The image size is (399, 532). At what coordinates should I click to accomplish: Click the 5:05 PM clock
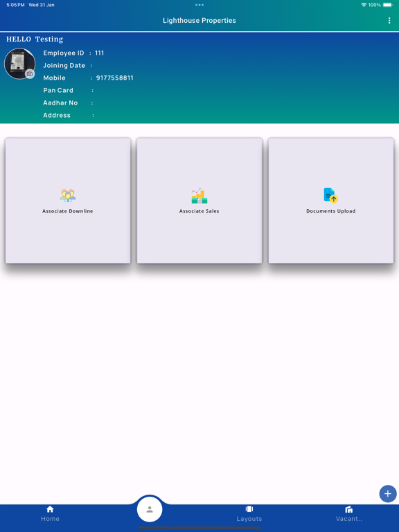click(x=16, y=5)
